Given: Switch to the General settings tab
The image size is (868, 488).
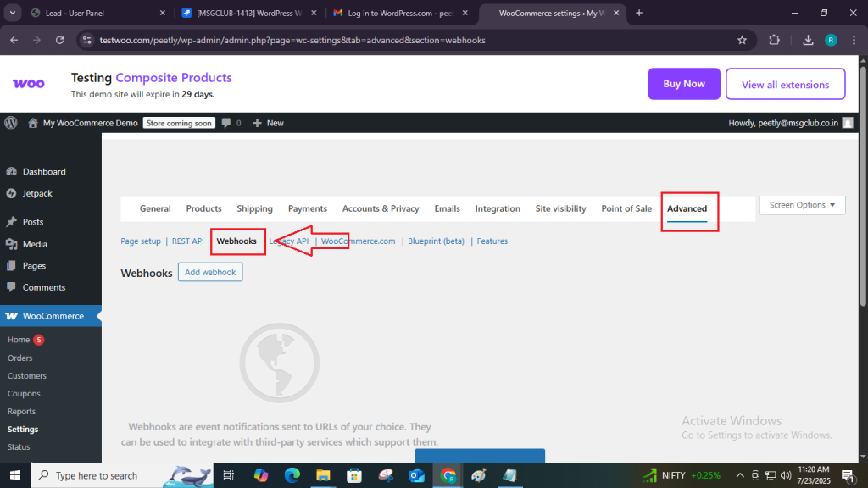Looking at the screenshot, I should pyautogui.click(x=155, y=208).
